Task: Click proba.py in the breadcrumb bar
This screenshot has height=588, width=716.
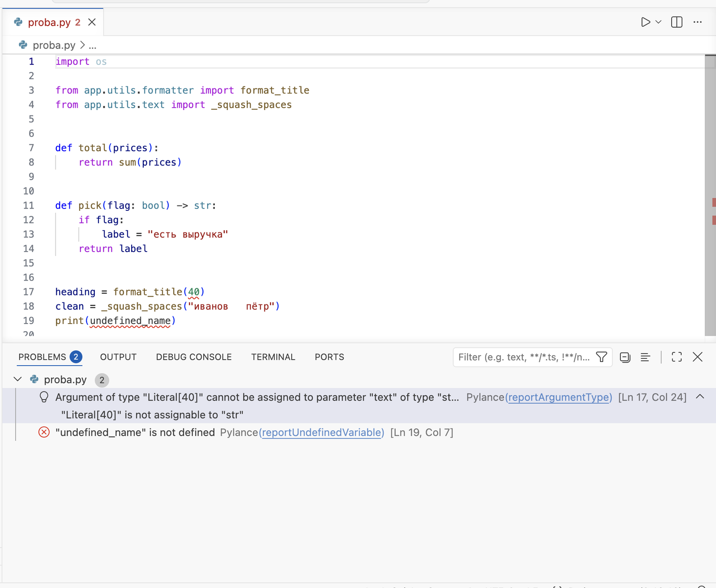Action: tap(54, 45)
